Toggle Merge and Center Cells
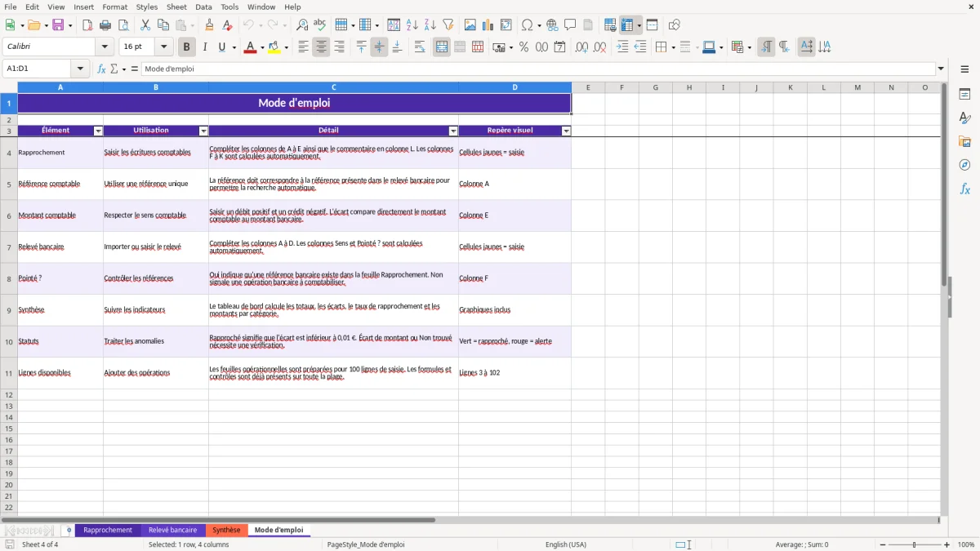The width and height of the screenshot is (980, 551). pyautogui.click(x=442, y=47)
